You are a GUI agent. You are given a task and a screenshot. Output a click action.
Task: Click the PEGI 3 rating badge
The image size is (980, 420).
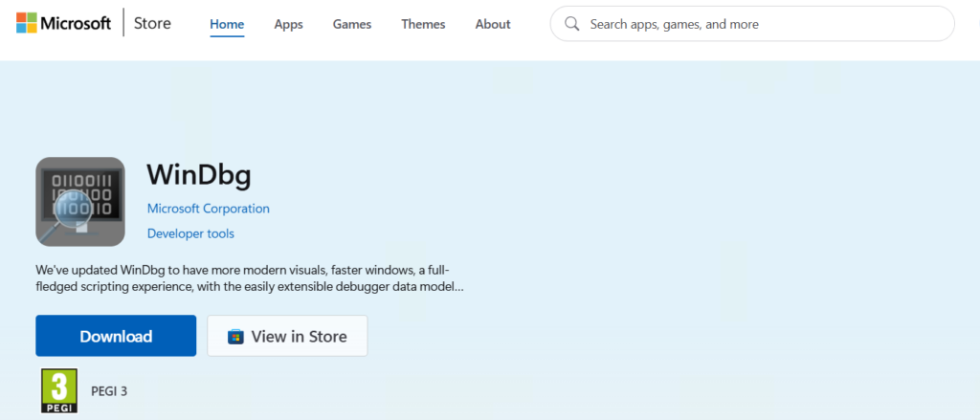pos(59,391)
